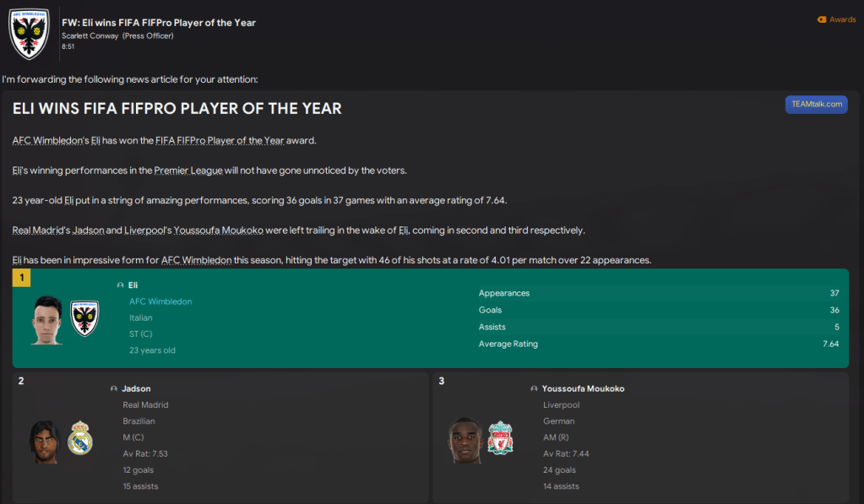Click the AFC Wimbledon crest in header
864x504 pixels.
[28, 34]
